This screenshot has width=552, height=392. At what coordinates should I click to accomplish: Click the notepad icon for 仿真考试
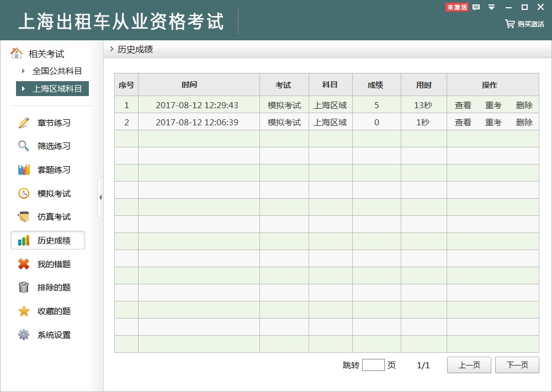(24, 216)
